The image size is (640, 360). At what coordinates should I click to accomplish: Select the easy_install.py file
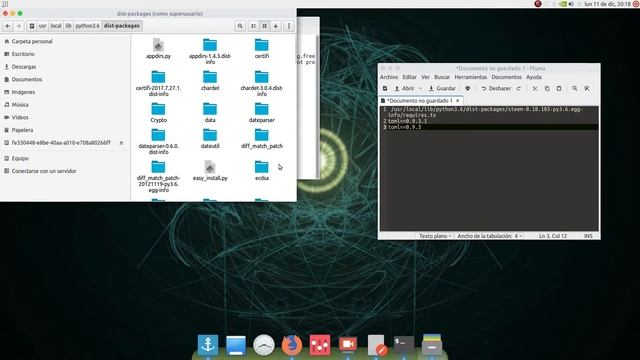pyautogui.click(x=210, y=171)
